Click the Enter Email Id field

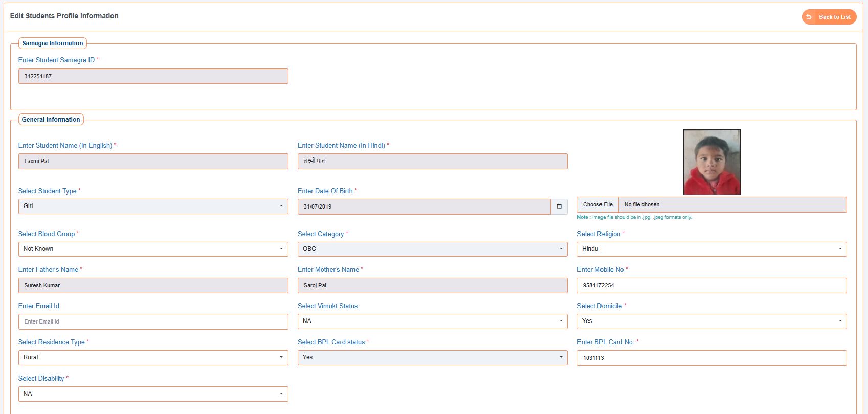coord(153,321)
